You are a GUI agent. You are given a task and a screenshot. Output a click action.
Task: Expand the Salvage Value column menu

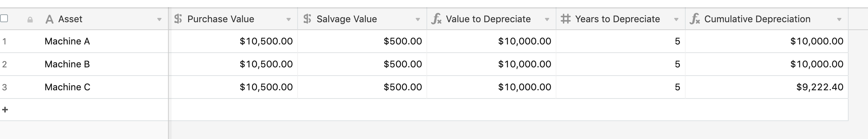[418, 20]
